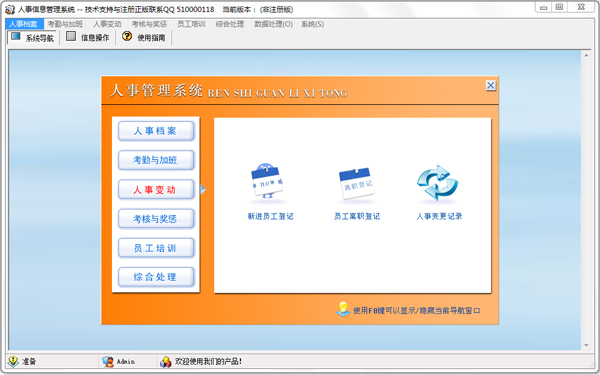The image size is (600, 375).
Task: Open the 系统(S) menu
Action: point(312,24)
